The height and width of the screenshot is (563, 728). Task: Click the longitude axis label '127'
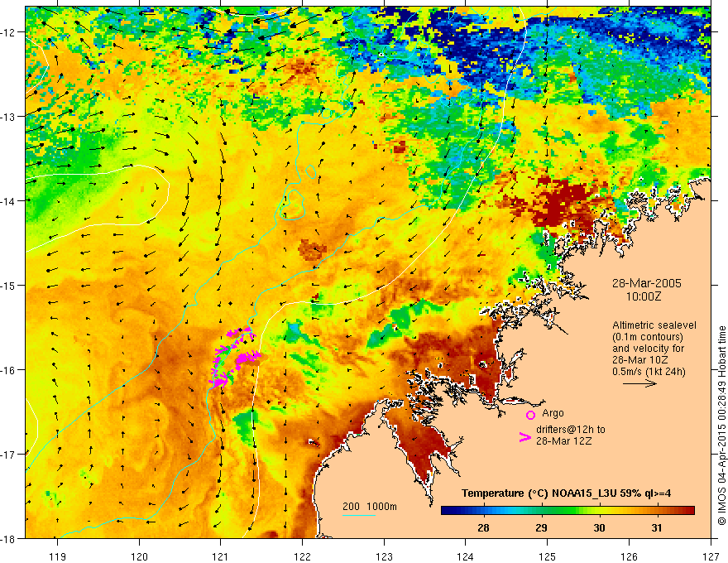[x=711, y=556]
